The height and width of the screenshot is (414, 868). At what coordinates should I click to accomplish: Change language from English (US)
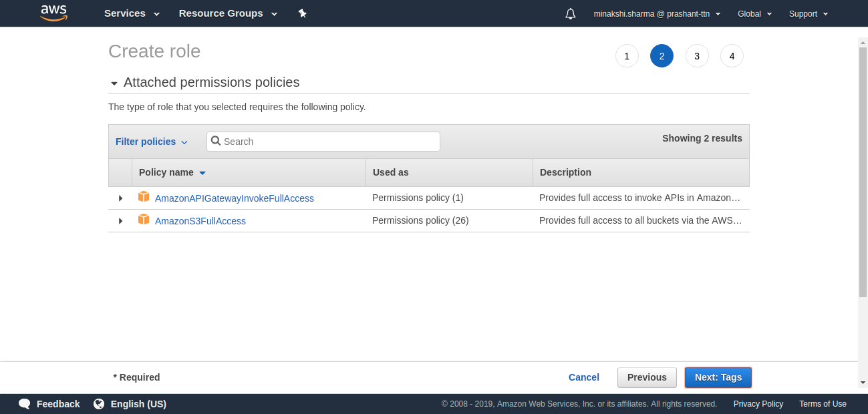coord(138,404)
